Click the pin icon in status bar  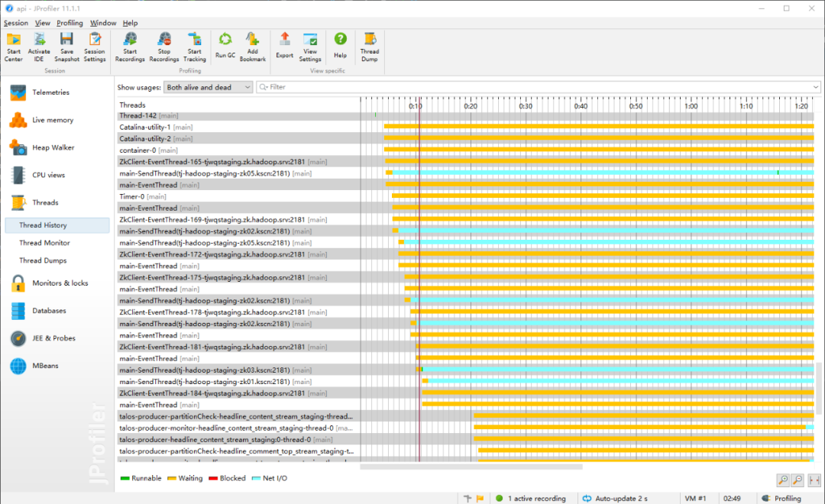(467, 498)
